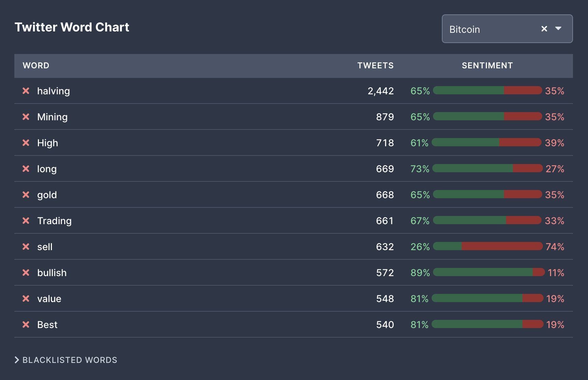The width and height of the screenshot is (588, 380).
Task: Click the X icon beside 'bullish'
Action: (x=26, y=273)
